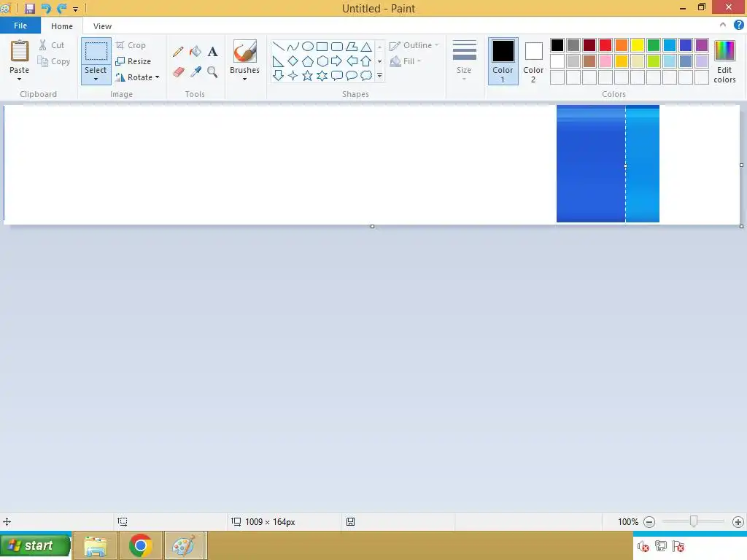Click Zoom out minus button
The height and width of the screenshot is (560, 747).
[649, 522]
